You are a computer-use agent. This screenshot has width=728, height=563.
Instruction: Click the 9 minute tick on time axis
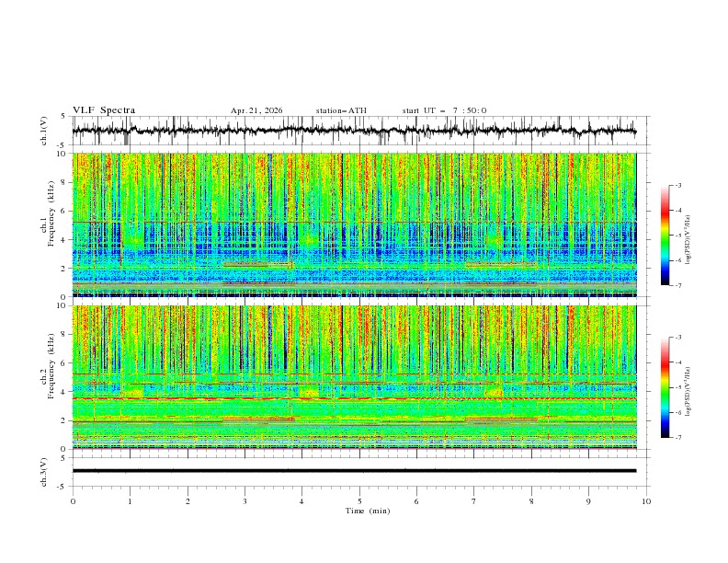pyautogui.click(x=588, y=501)
